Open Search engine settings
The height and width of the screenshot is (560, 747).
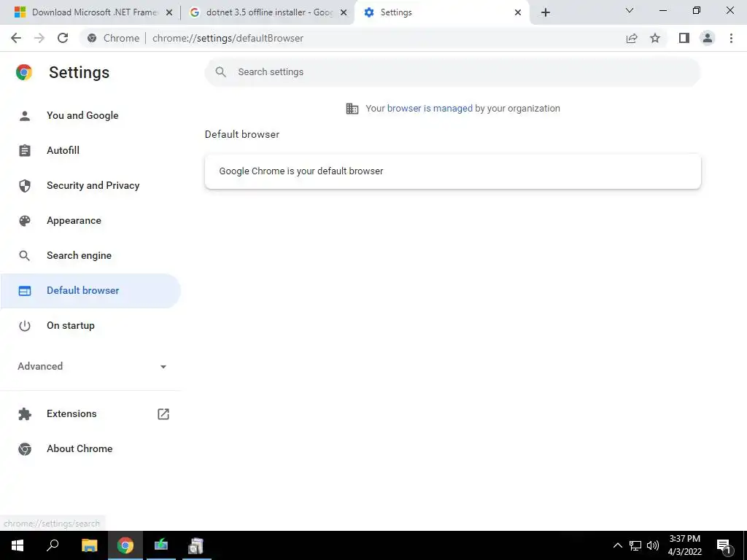[90, 256]
